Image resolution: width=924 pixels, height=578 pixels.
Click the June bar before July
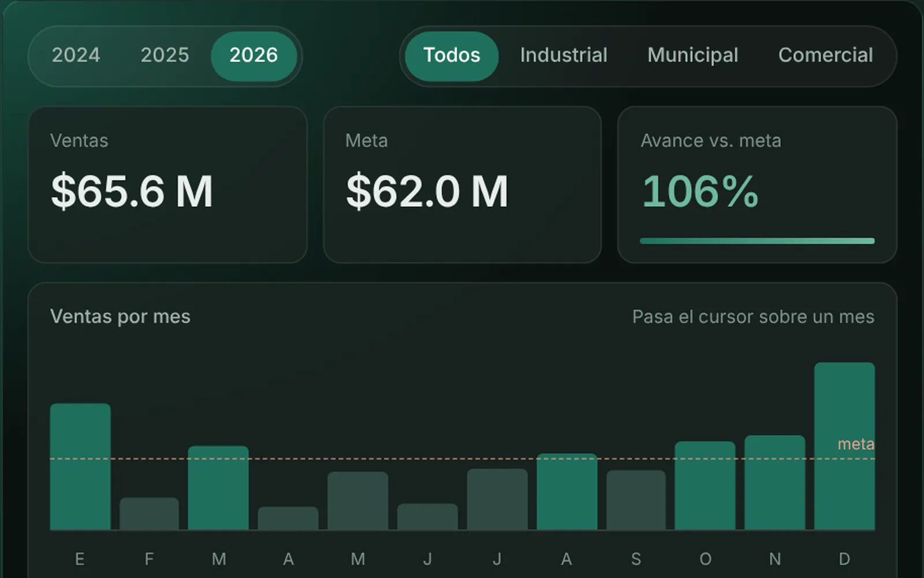pos(427,517)
